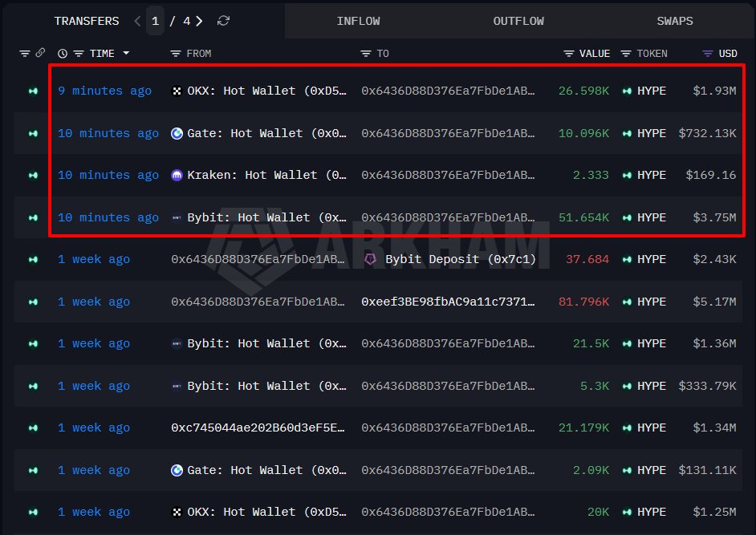Switch to the SWAPS tab
This screenshot has height=535, width=756.
point(674,21)
